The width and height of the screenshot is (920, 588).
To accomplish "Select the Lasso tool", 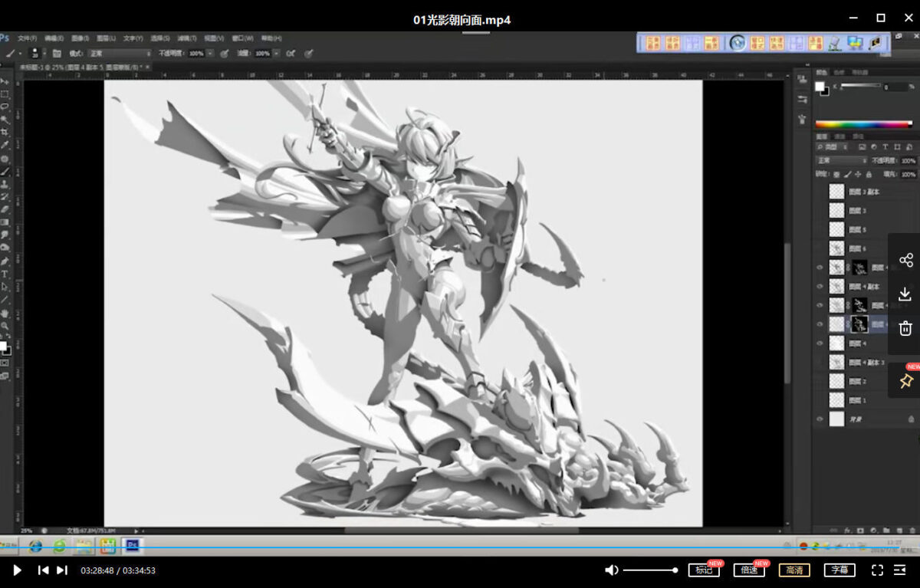I will [x=5, y=107].
